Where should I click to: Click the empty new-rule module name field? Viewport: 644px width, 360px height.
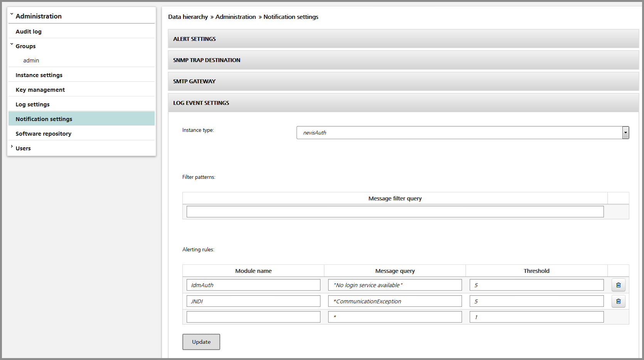[x=253, y=317]
